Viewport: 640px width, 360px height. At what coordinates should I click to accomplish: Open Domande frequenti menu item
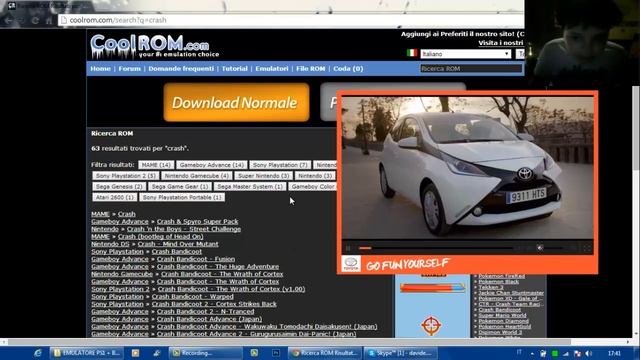[181, 69]
